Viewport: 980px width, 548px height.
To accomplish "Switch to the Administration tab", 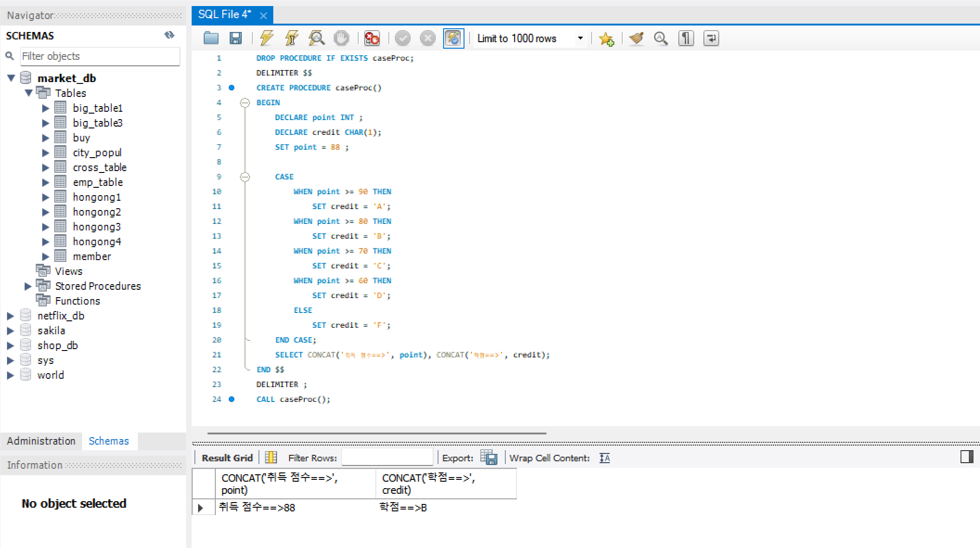I will 41,441.
